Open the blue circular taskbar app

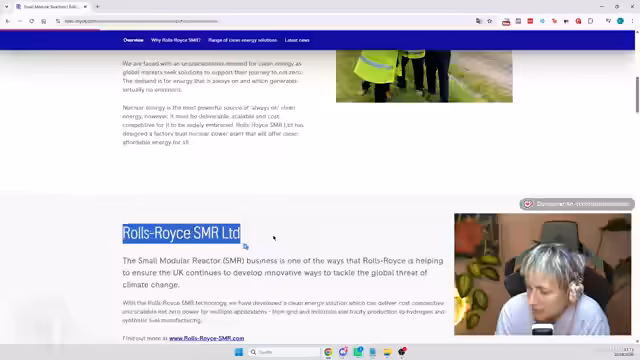[343, 352]
